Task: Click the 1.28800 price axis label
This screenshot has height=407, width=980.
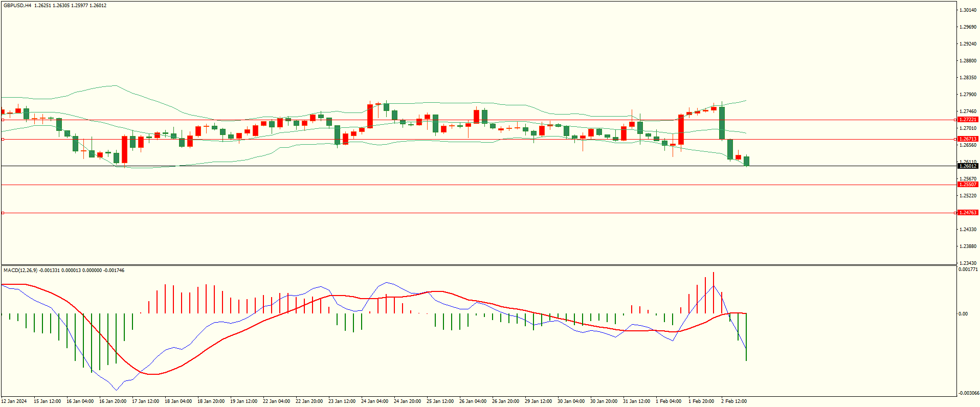Action: (968, 61)
